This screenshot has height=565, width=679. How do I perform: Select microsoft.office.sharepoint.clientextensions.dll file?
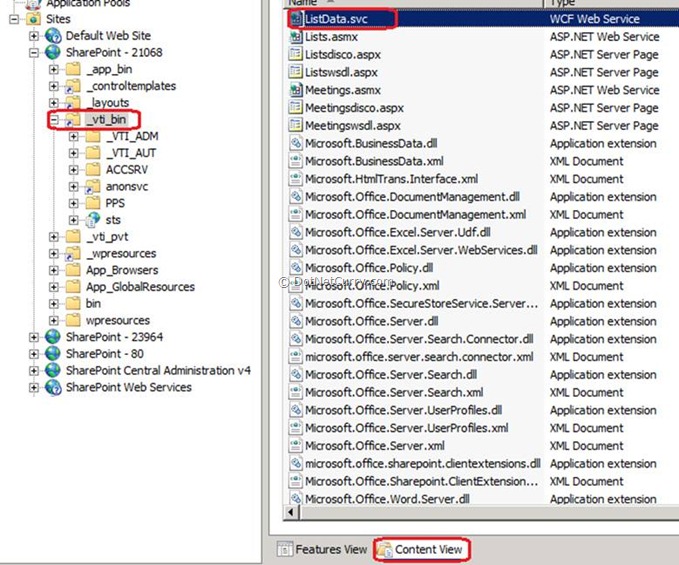coord(423,463)
